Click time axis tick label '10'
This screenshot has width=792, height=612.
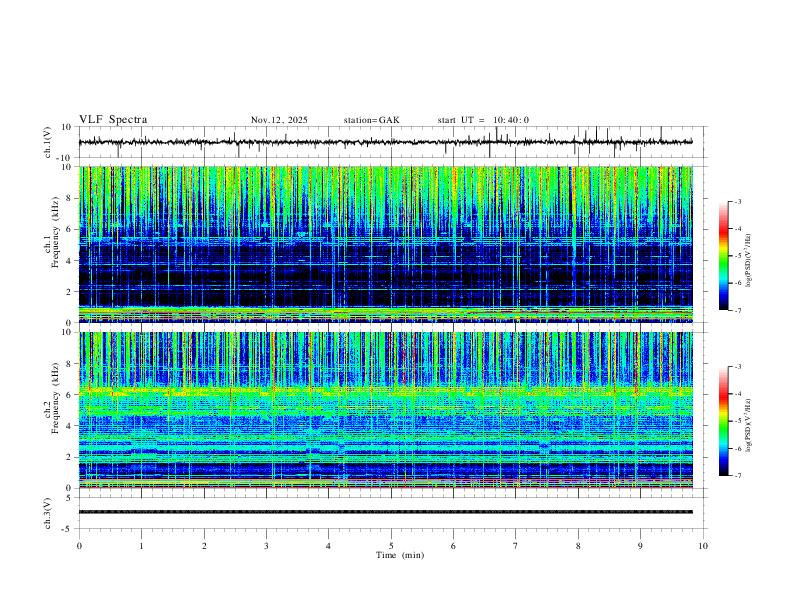[703, 546]
